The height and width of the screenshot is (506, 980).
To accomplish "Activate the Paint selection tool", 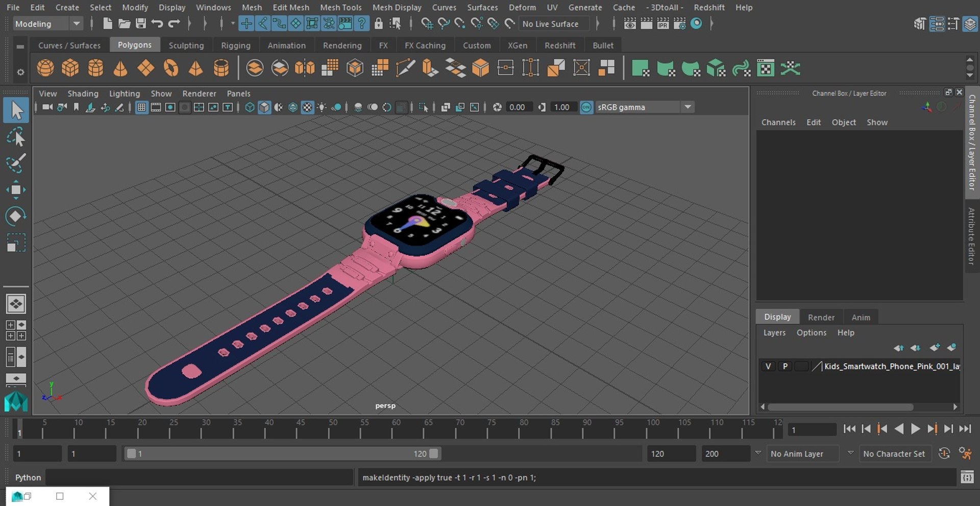I will click(16, 163).
